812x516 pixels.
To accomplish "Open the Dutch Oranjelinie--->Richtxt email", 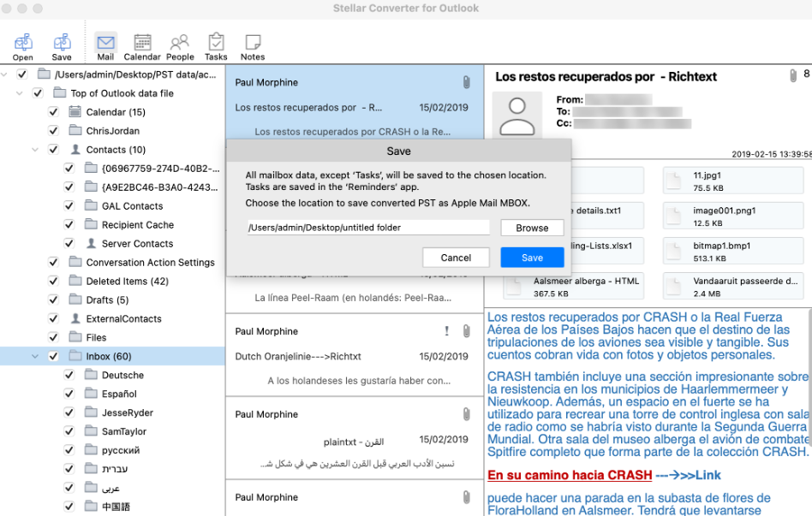I will click(x=355, y=356).
